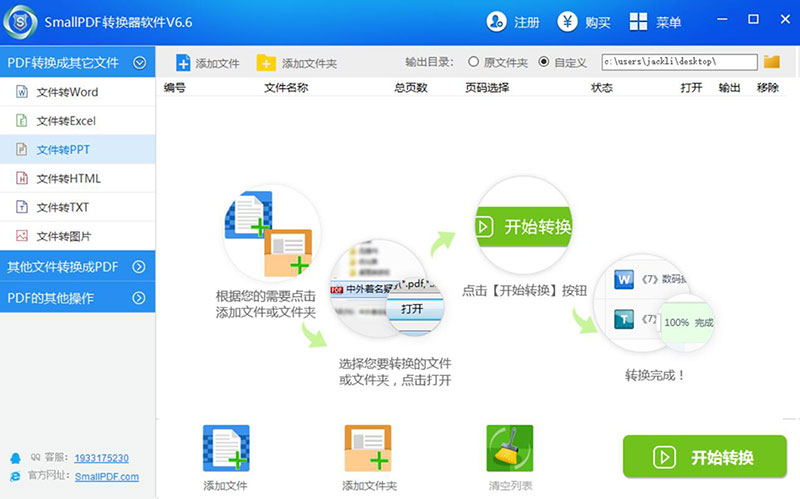800x499 pixels.
Task: Click the TXT icon beside 文件转TXT
Action: (x=22, y=207)
